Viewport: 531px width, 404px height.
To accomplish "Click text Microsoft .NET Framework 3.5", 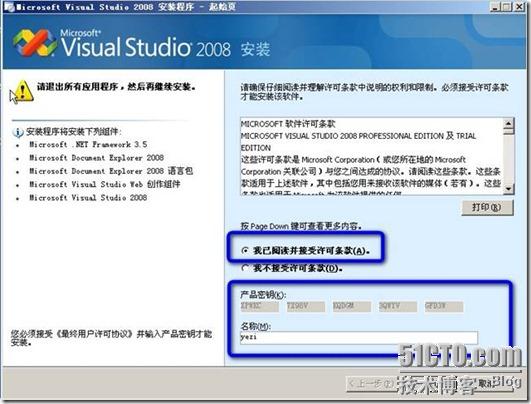I will (x=88, y=145).
